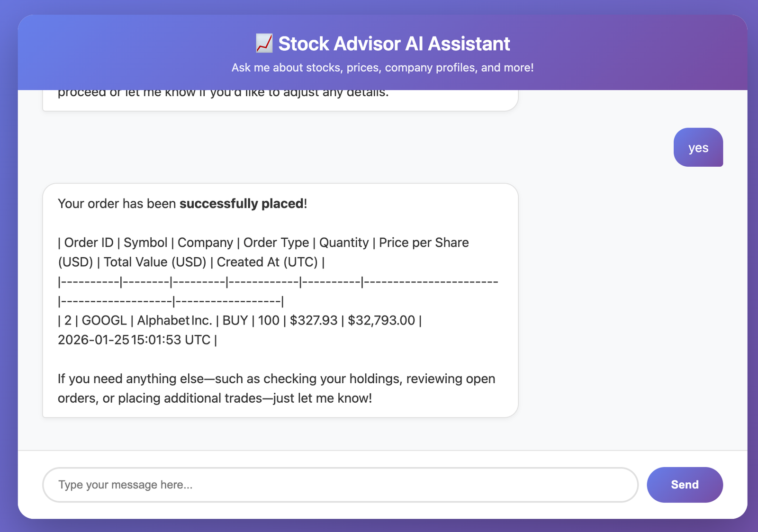The image size is (758, 532).
Task: Click the "Price per Share" header text
Action: click(x=424, y=243)
